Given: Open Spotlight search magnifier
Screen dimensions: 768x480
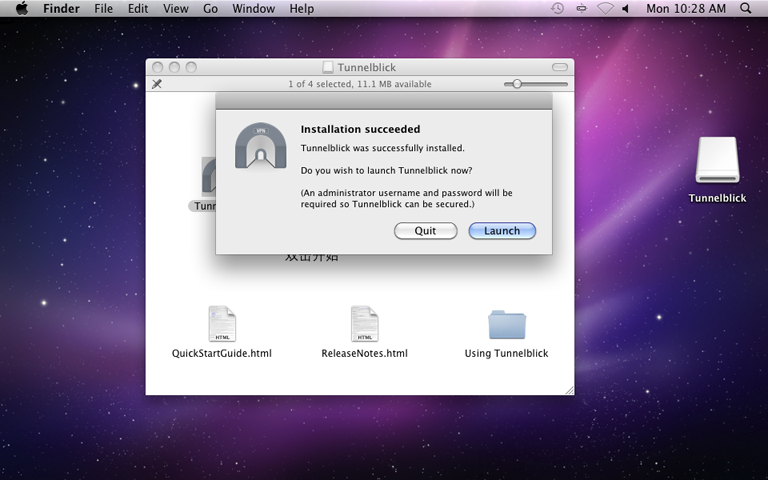Looking at the screenshot, I should coord(745,8).
